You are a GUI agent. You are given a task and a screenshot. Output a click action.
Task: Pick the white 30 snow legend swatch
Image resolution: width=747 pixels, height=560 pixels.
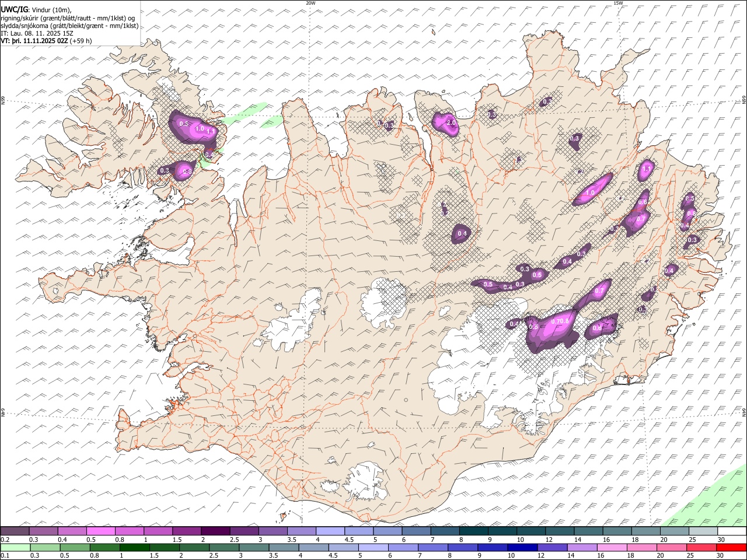tap(732, 531)
